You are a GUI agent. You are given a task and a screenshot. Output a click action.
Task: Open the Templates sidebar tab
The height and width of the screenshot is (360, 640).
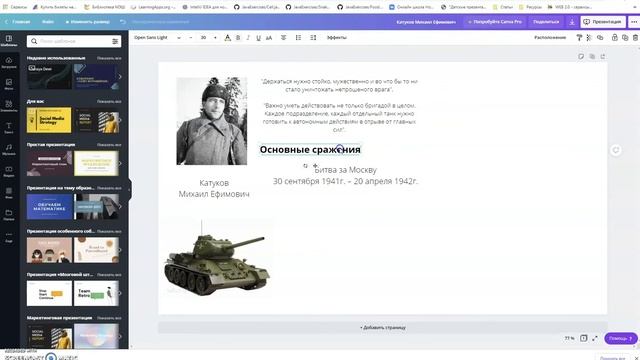coord(9,40)
